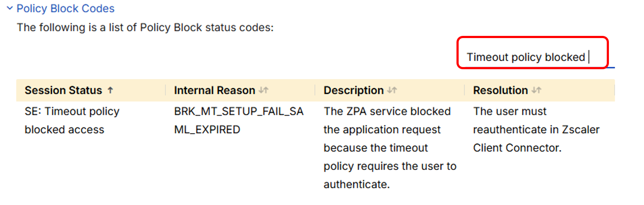Image resolution: width=644 pixels, height=205 pixels.
Task: Click the divider right of Resolution header
Action: coord(614,90)
